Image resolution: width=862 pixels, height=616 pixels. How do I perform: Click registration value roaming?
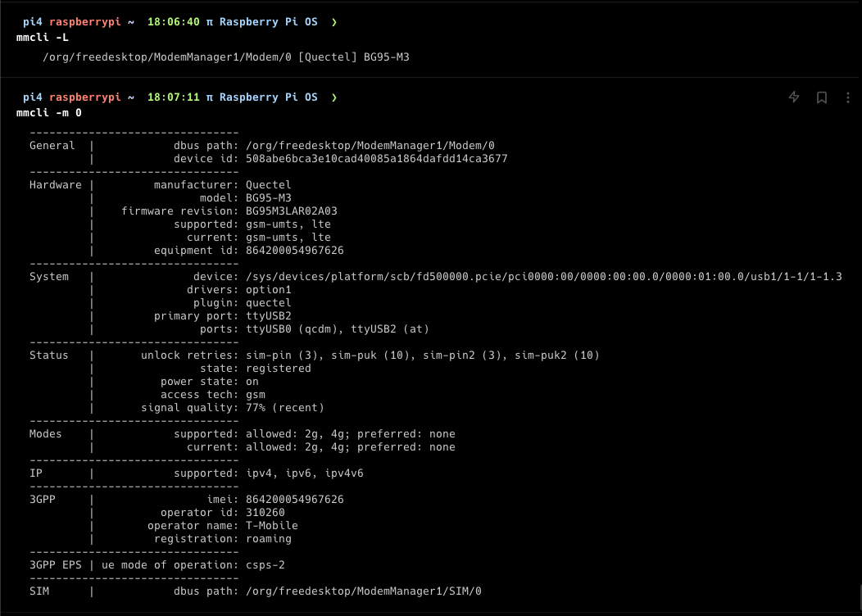point(268,539)
